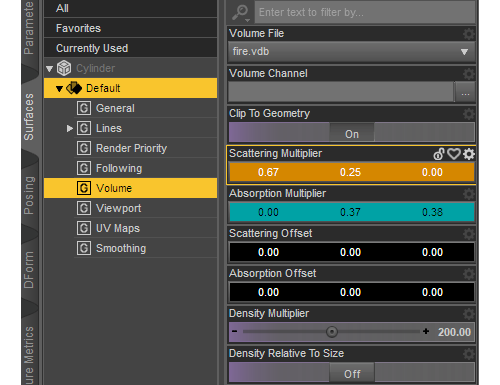Select the Favorites filter category
The image size is (500, 385).
tap(130, 28)
